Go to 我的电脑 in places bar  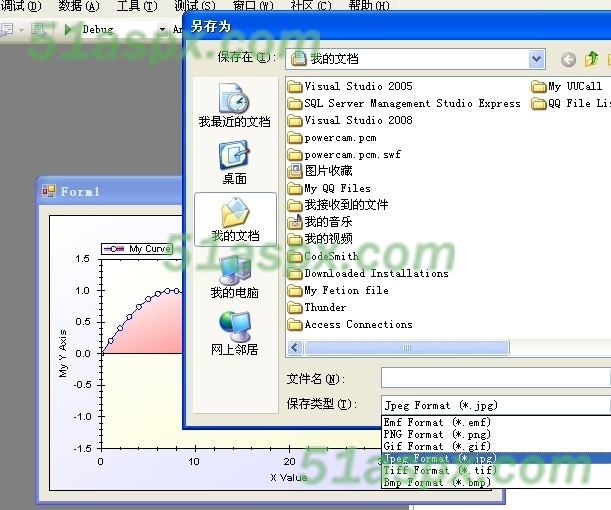[234, 276]
